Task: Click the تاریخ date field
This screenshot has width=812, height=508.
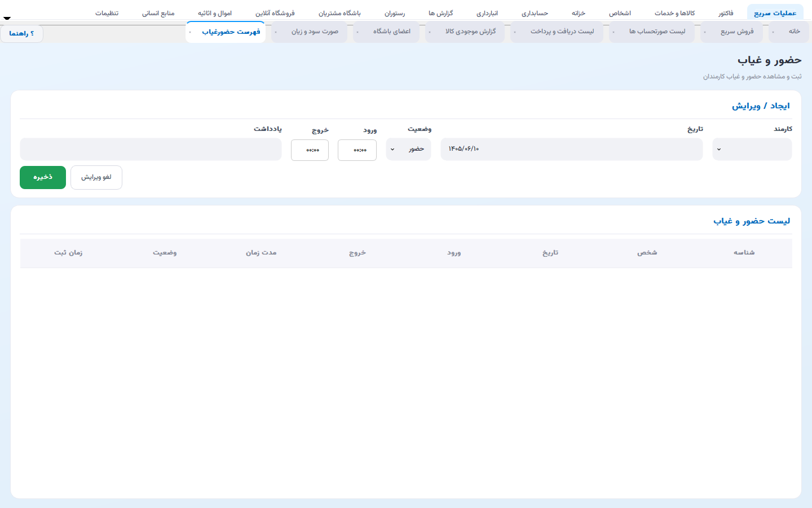Action: 572,150
